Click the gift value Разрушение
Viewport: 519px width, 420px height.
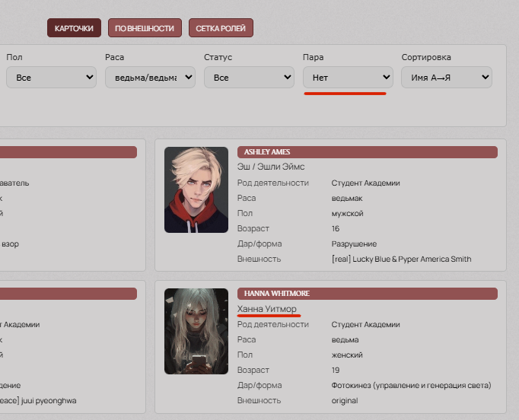[x=354, y=244]
